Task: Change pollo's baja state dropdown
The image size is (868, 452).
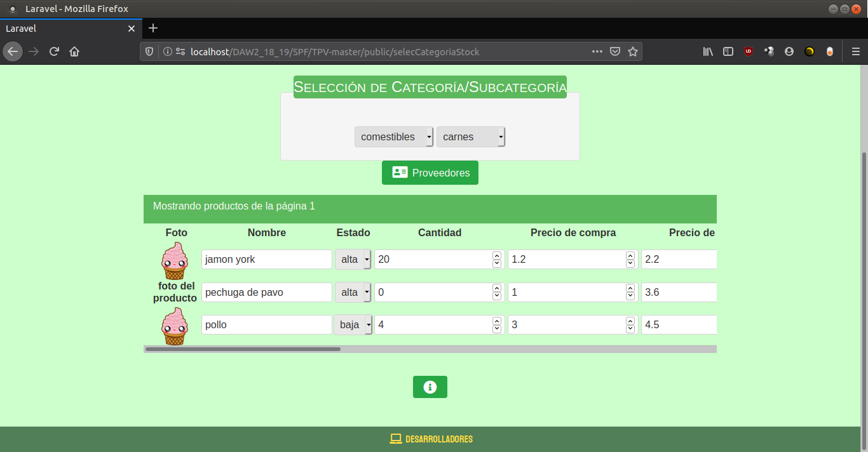Action: point(353,325)
